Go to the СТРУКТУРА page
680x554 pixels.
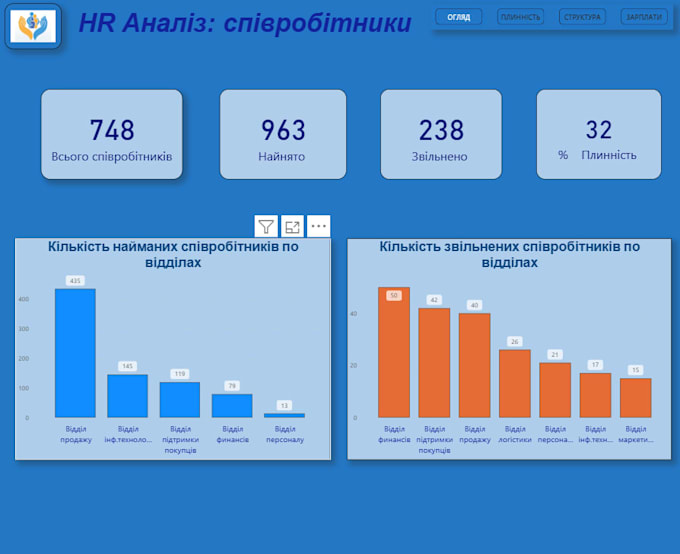pos(582,17)
